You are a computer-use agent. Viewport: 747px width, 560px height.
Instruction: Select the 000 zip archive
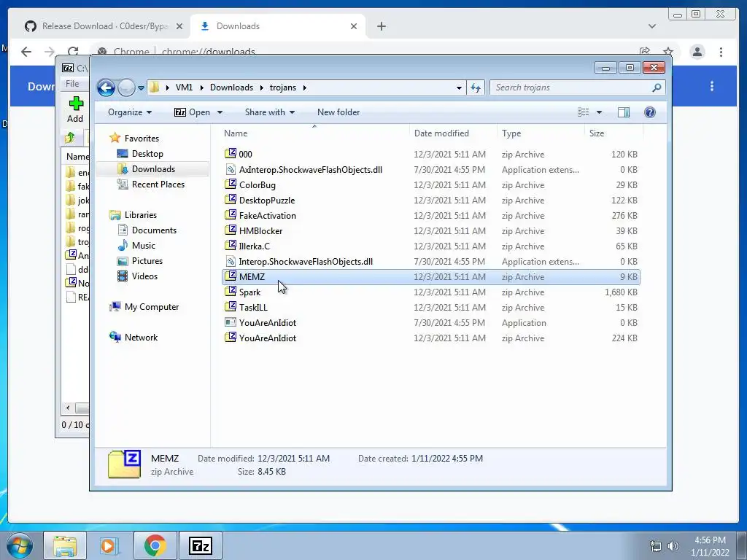pos(431,155)
